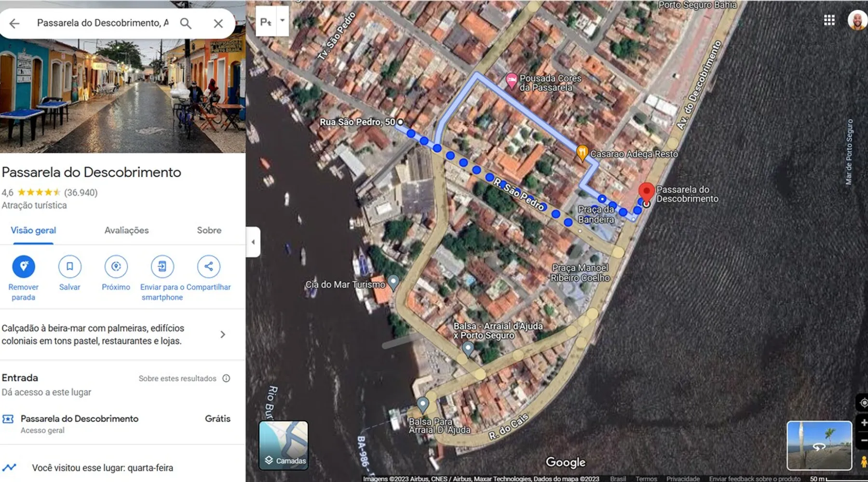Click the Salvar bookmark icon
Screen dimensions: 868x482
pyautogui.click(x=69, y=267)
